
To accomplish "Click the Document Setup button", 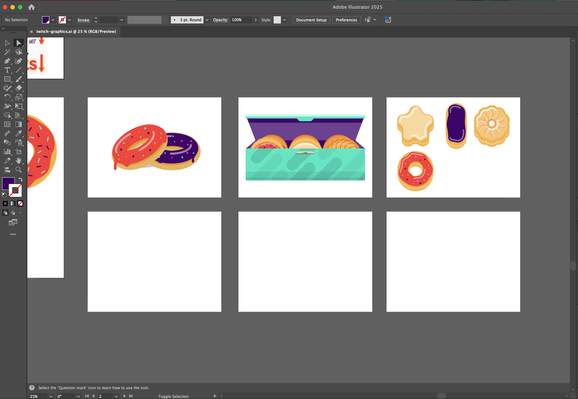I will point(311,20).
